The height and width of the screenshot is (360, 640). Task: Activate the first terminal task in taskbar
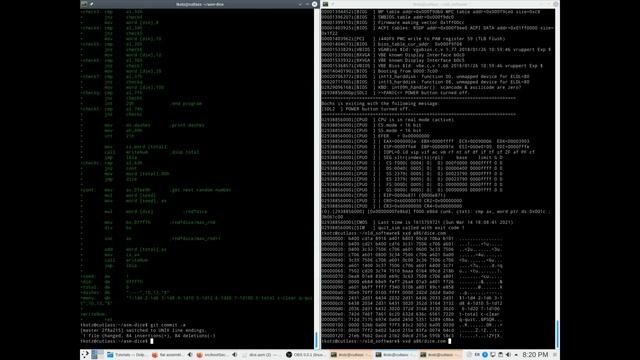351,355
